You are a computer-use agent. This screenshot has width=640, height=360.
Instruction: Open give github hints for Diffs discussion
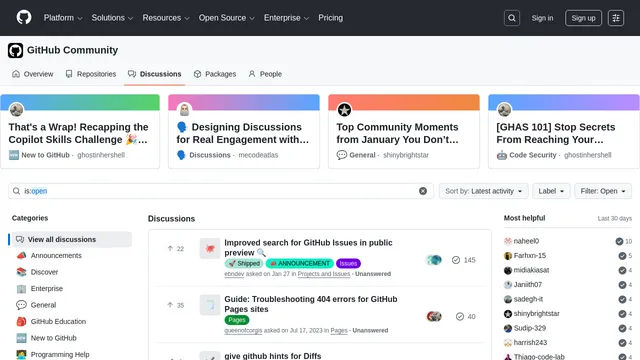click(273, 356)
